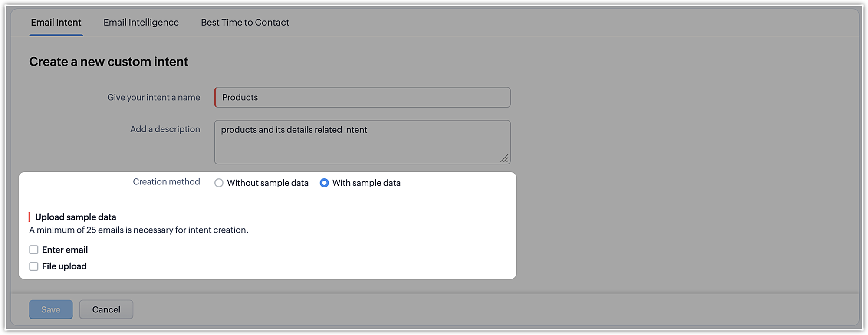Click the Add a description label
The height and width of the screenshot is (335, 868).
pyautogui.click(x=165, y=129)
